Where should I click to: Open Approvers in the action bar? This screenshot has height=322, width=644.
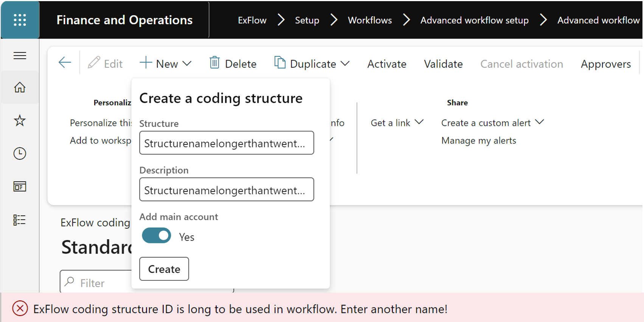click(x=606, y=64)
